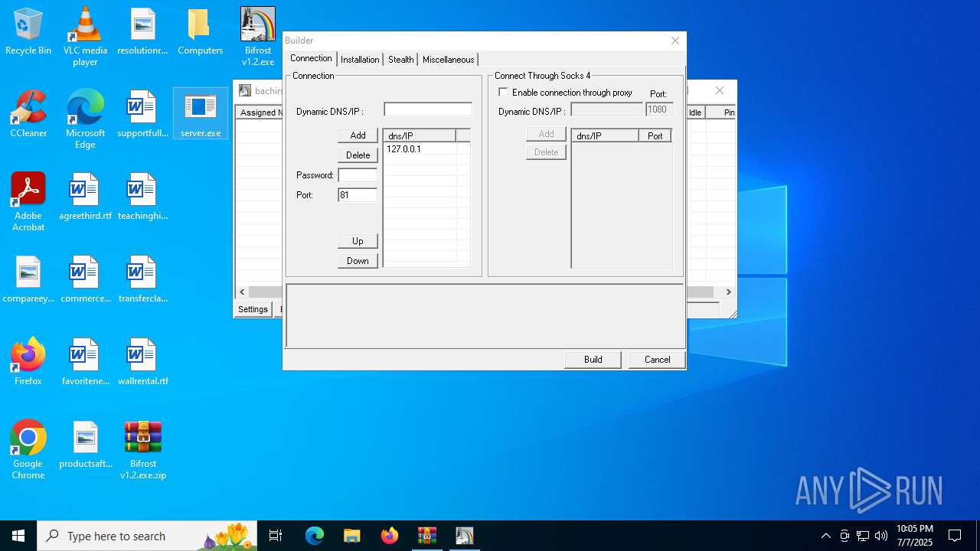Screen dimensions: 980x551
Task: Switch to the Miscellaneous tab
Action: 448,60
